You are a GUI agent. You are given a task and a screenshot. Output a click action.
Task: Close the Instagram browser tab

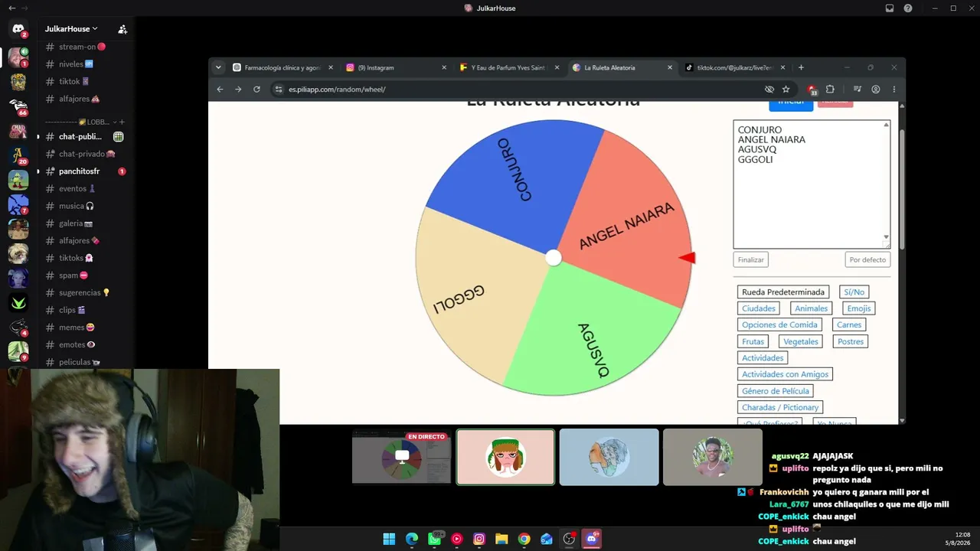click(444, 67)
